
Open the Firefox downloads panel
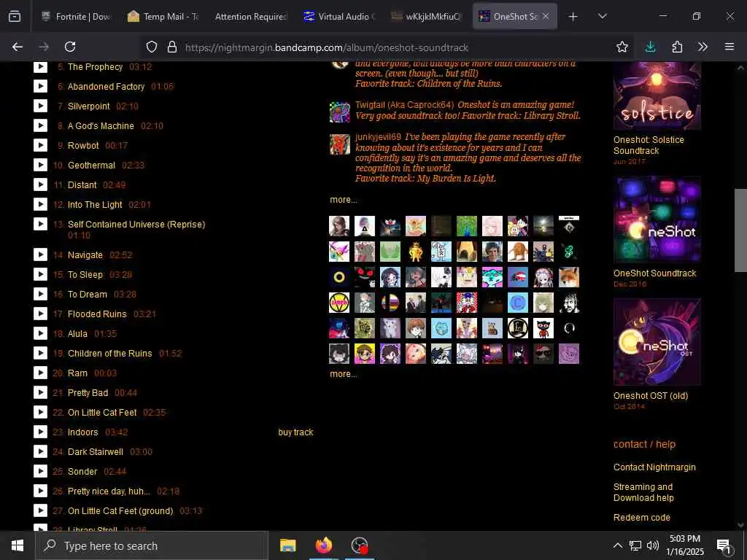[x=650, y=47]
